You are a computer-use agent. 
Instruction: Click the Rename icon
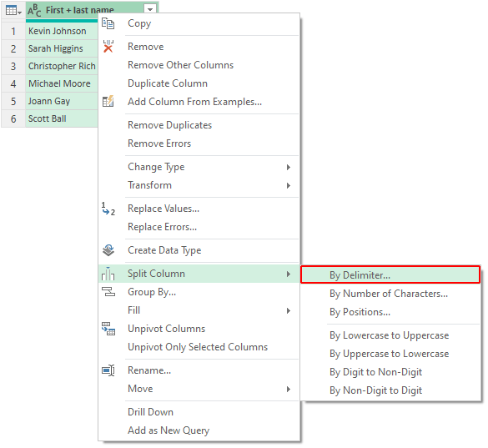click(x=108, y=370)
